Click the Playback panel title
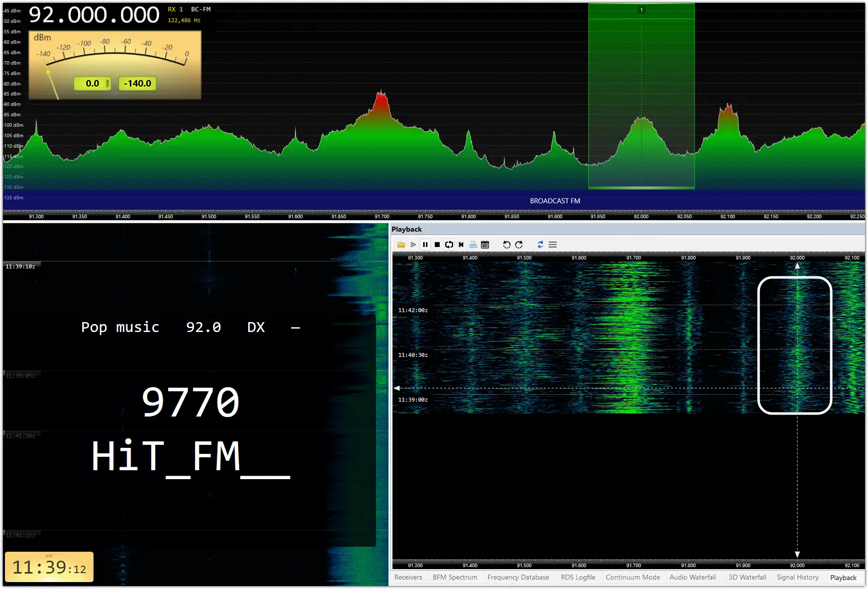 pyautogui.click(x=406, y=229)
